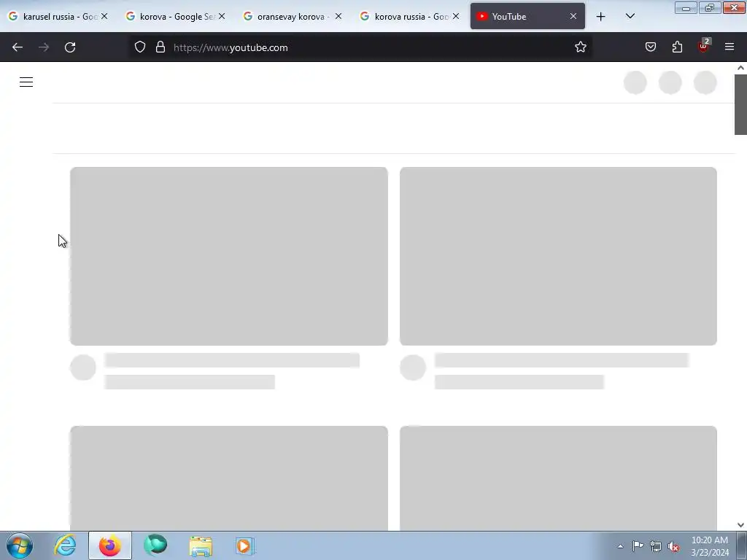The width and height of the screenshot is (747, 560).
Task: Open the Firefox application menu
Action: click(x=729, y=47)
